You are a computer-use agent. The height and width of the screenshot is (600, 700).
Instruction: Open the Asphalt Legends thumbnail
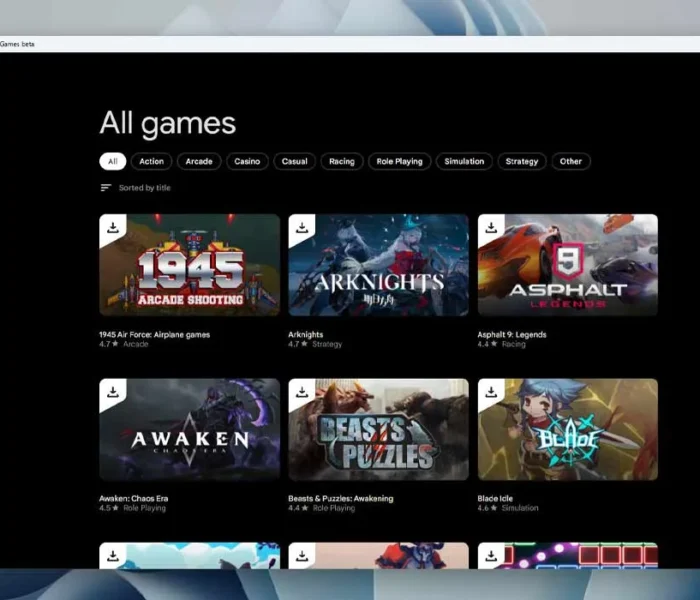(x=568, y=265)
